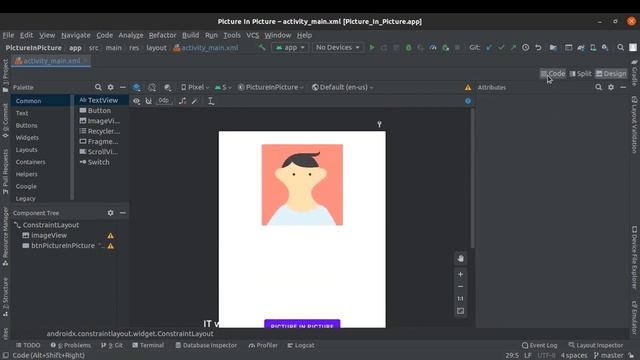Click the Make Project hammer icon

click(x=262, y=48)
